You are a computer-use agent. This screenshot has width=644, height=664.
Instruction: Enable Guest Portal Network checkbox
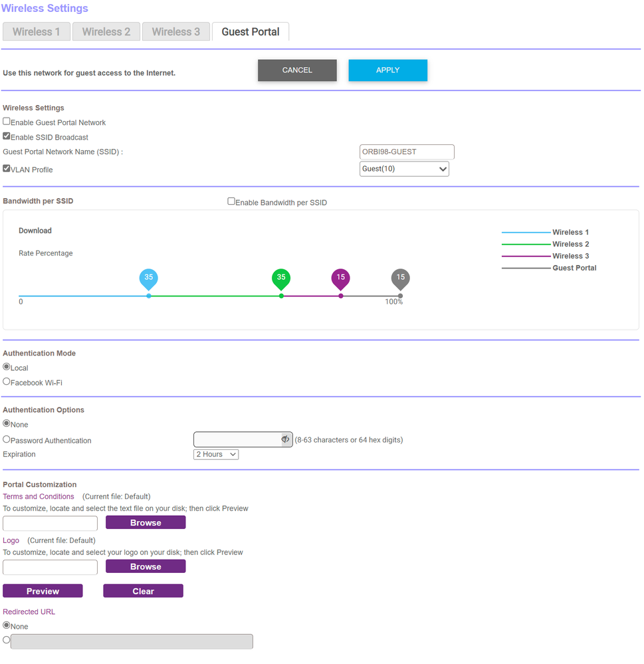[7, 122]
